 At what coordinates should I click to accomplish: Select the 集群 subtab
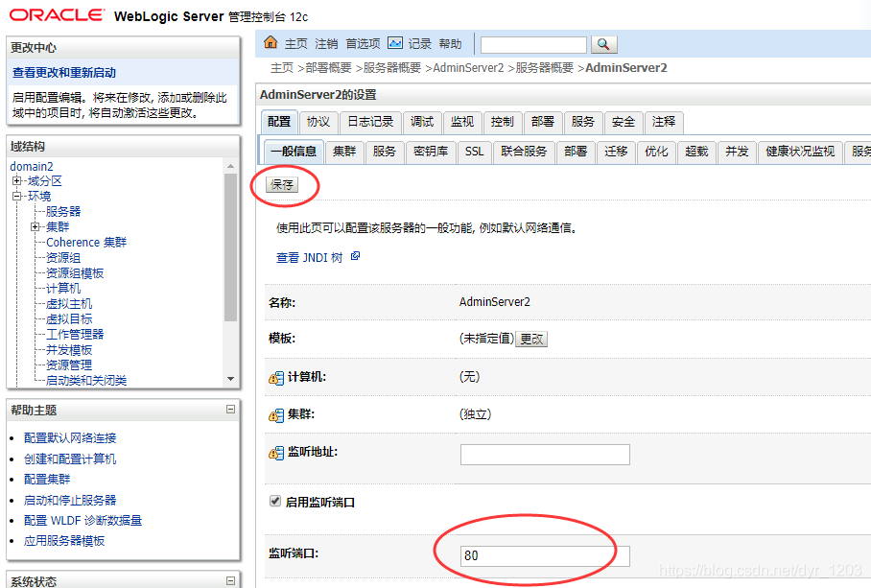[344, 152]
